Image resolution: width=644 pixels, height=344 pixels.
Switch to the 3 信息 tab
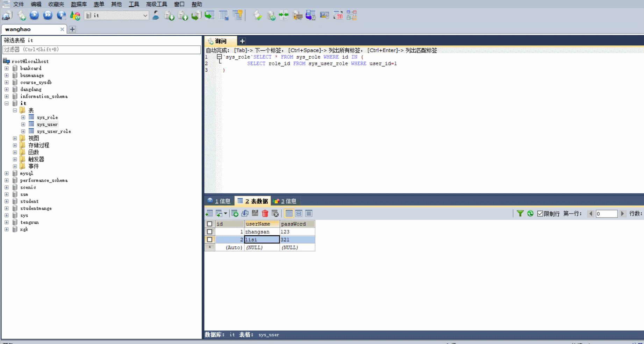(x=285, y=201)
